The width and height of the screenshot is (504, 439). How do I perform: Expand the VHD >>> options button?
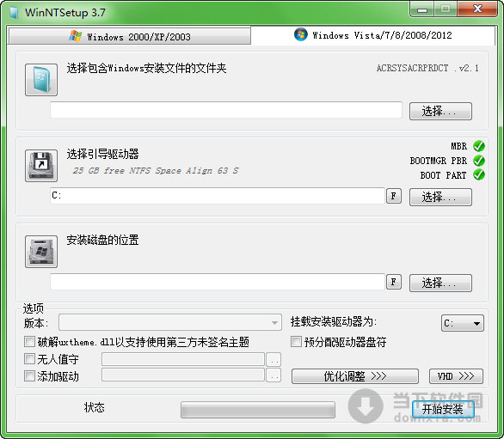tap(456, 376)
